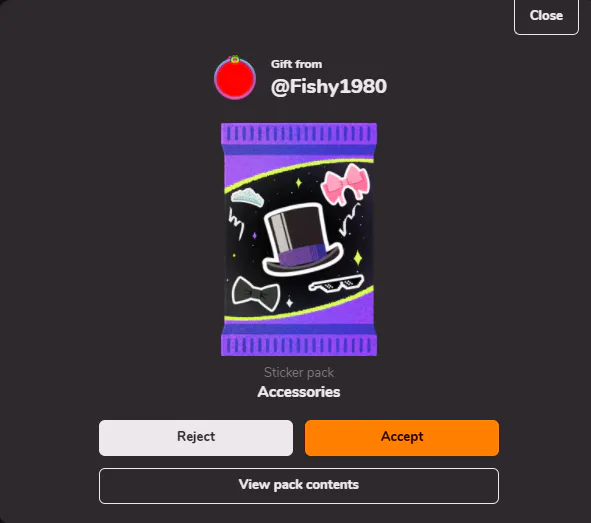Close the gift dialog
This screenshot has width=591, height=523.
coord(546,16)
